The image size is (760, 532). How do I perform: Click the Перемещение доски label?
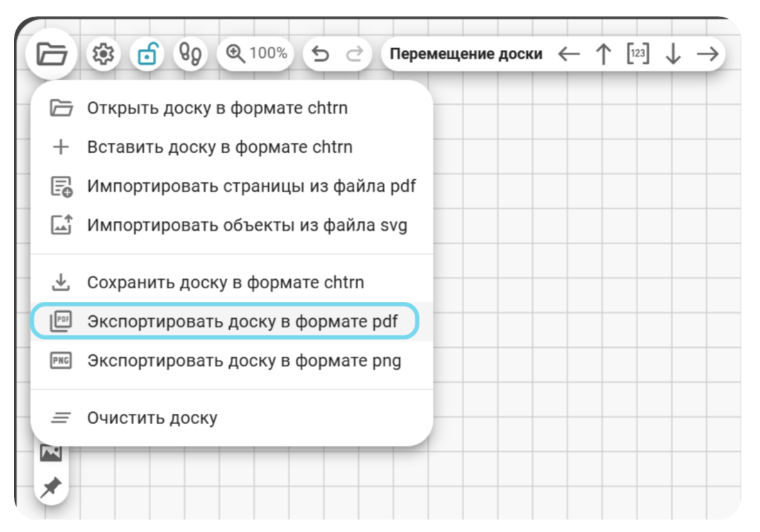coord(466,53)
